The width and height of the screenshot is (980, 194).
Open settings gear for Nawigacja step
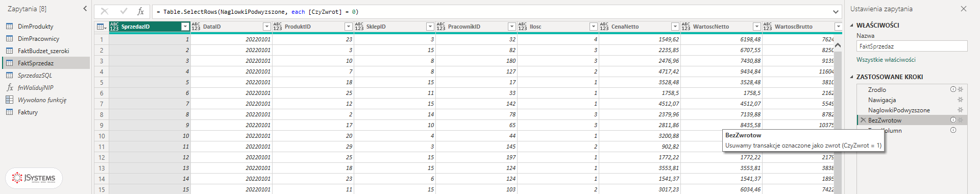(x=961, y=100)
